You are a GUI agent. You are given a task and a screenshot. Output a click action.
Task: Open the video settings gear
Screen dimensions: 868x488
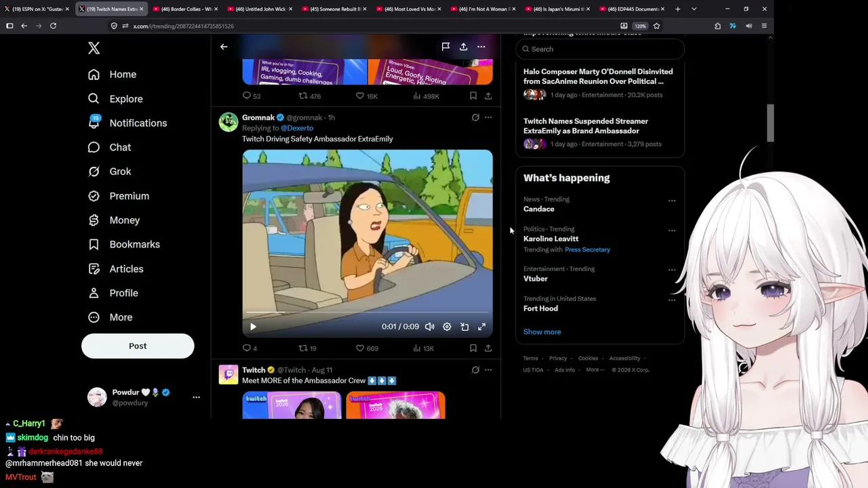tap(447, 327)
